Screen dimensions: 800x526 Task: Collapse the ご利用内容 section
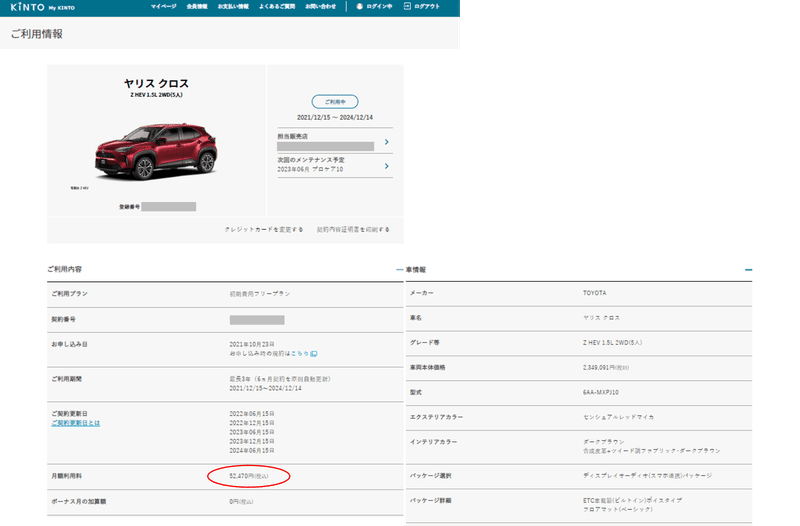point(399,269)
